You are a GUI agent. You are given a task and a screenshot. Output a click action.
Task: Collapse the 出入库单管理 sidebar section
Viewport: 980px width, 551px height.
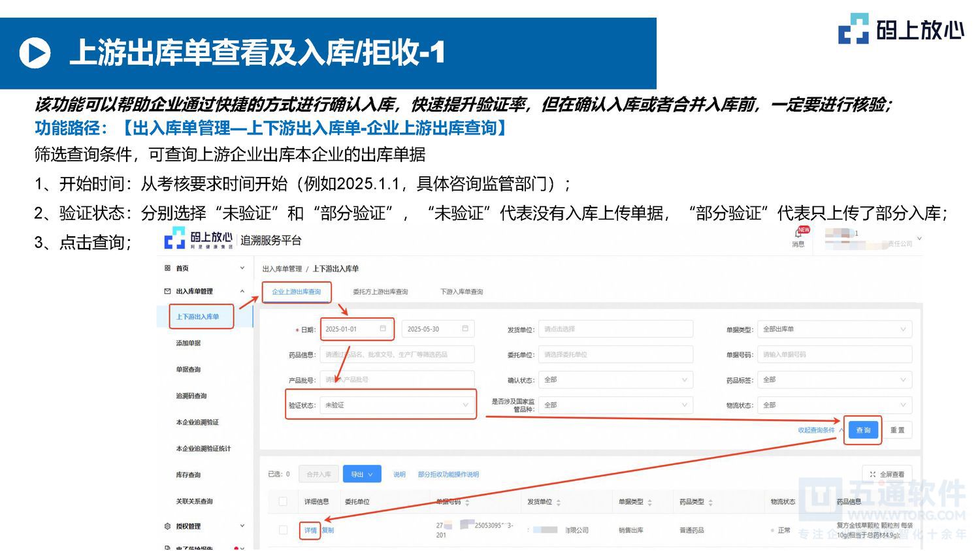coord(242,290)
